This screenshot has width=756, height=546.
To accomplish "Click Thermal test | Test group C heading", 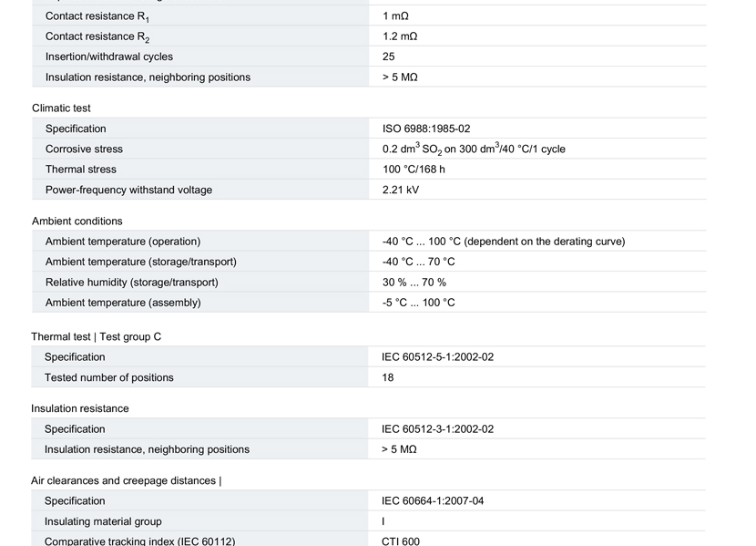I will (96, 336).
